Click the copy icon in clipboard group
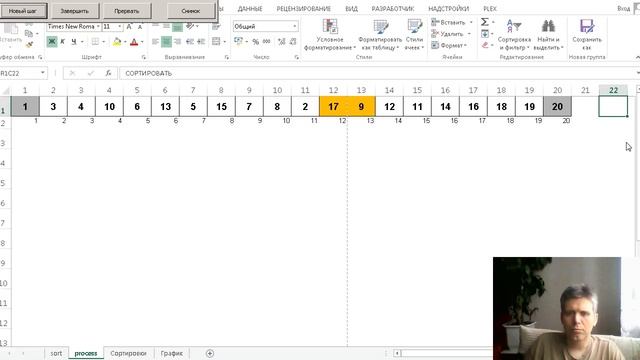 click(29, 33)
